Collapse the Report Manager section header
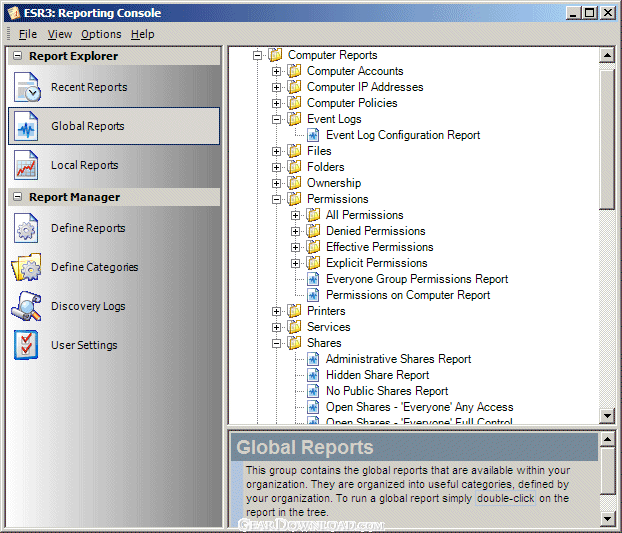622x533 pixels. (17, 197)
